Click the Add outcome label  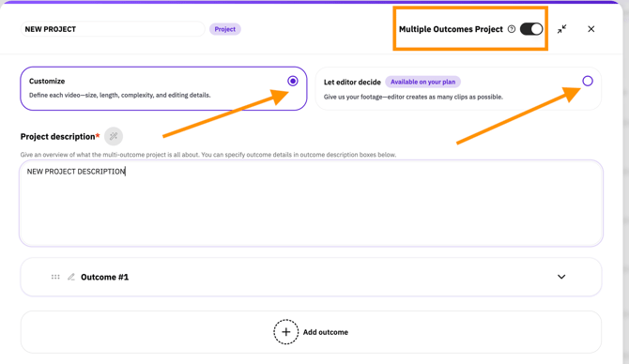pos(326,332)
